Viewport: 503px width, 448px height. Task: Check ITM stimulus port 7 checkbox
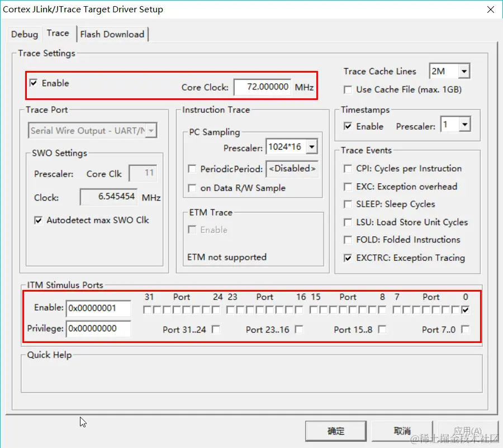pyautogui.click(x=396, y=310)
